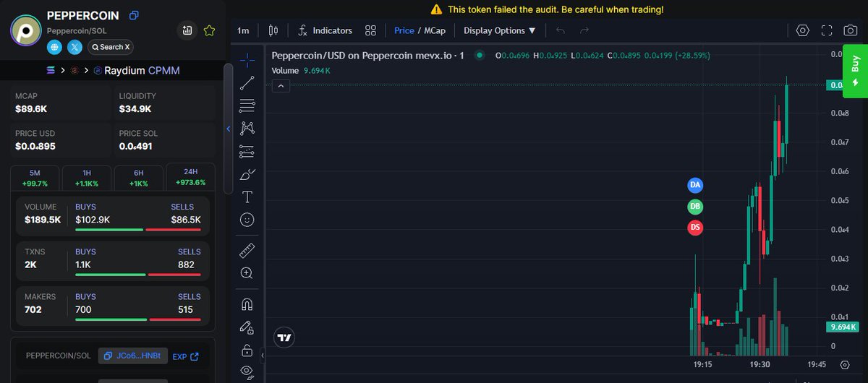Select the Text annotation tool
The image size is (868, 383).
click(247, 197)
